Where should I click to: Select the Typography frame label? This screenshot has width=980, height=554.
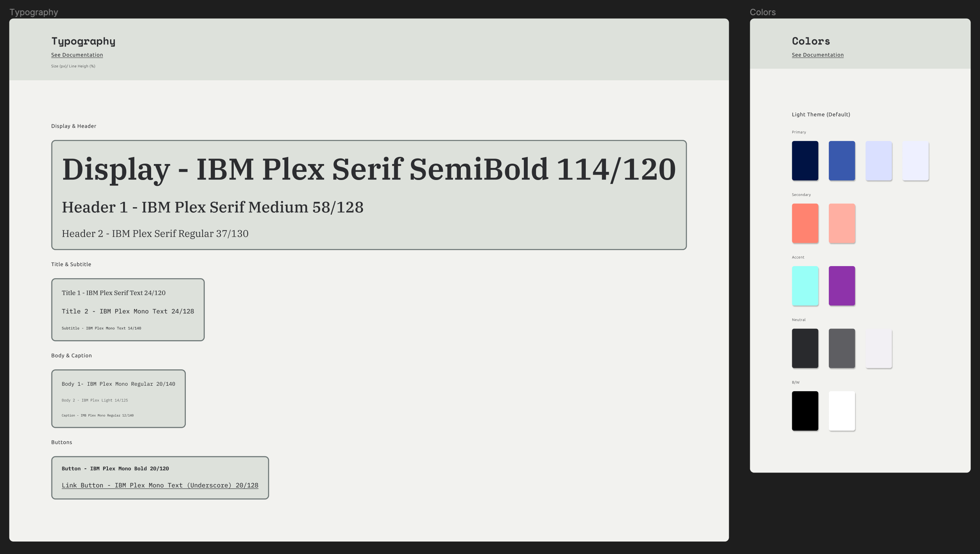tap(33, 12)
